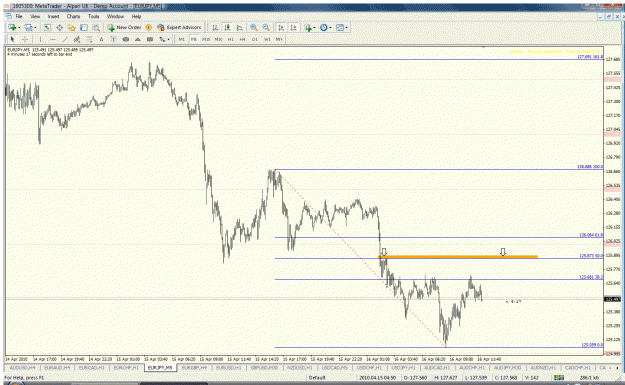The width and height of the screenshot is (625, 385).
Task: Switch to the GBPUSD,M30 chart tab
Action: [264, 367]
